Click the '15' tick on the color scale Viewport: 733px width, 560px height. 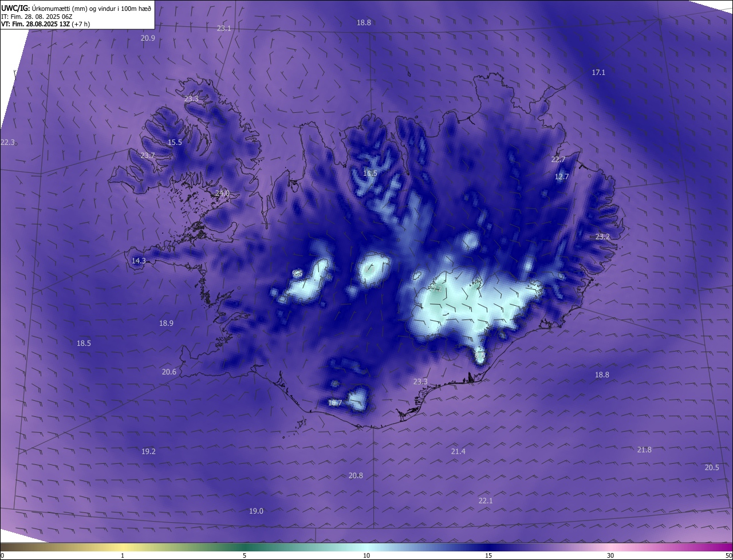pyautogui.click(x=488, y=555)
